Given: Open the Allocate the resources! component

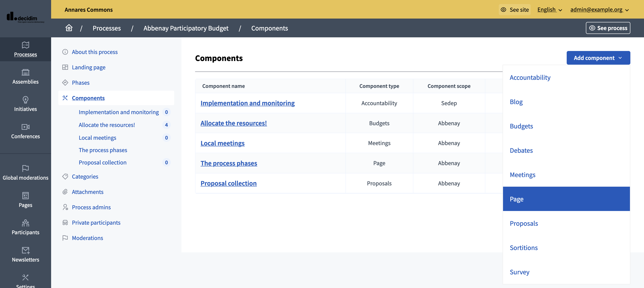Looking at the screenshot, I should 233,123.
